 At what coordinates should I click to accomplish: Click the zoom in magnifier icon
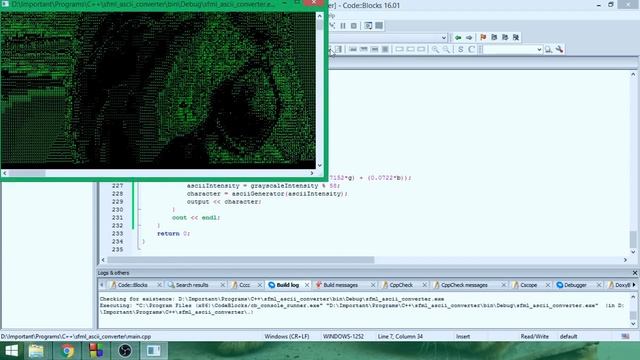[436, 49]
